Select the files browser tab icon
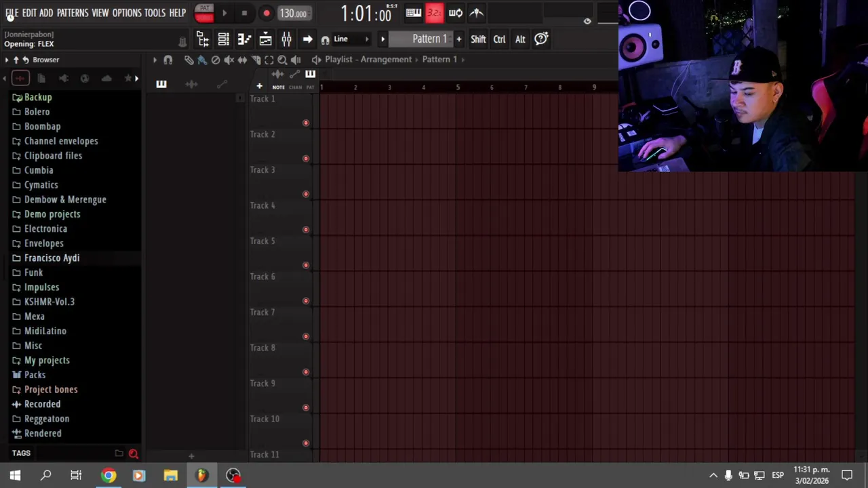Screen dimensions: 868x488 41,79
